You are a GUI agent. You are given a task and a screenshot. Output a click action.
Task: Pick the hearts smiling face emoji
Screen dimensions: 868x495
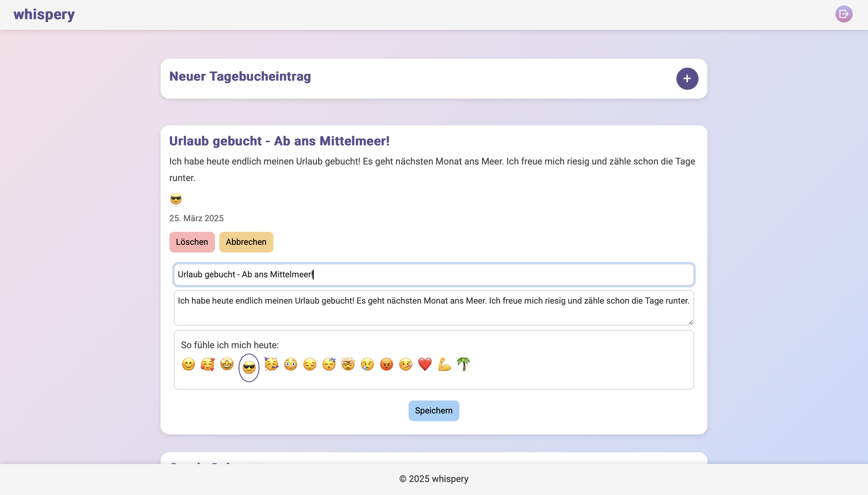click(207, 364)
